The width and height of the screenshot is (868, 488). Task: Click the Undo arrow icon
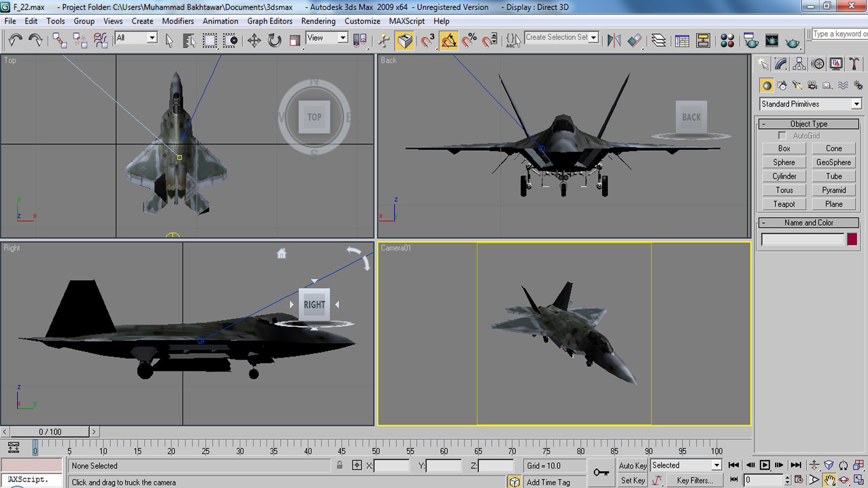pyautogui.click(x=15, y=41)
